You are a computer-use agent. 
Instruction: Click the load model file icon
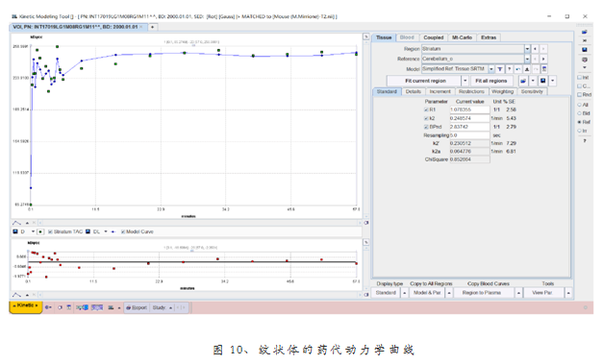coord(523,81)
